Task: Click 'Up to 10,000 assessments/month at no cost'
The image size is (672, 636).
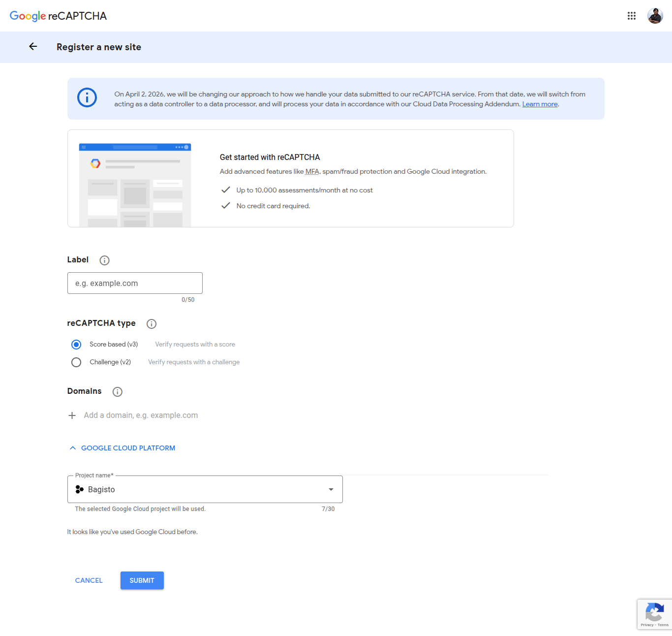Action: [x=305, y=190]
